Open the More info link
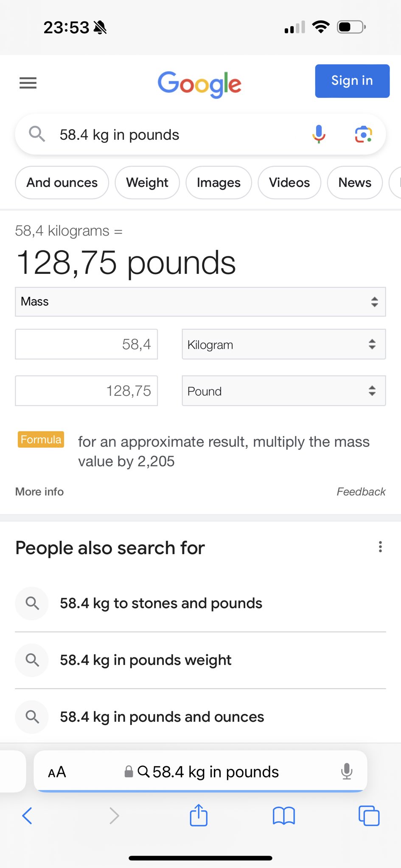This screenshot has width=401, height=868. 39,492
